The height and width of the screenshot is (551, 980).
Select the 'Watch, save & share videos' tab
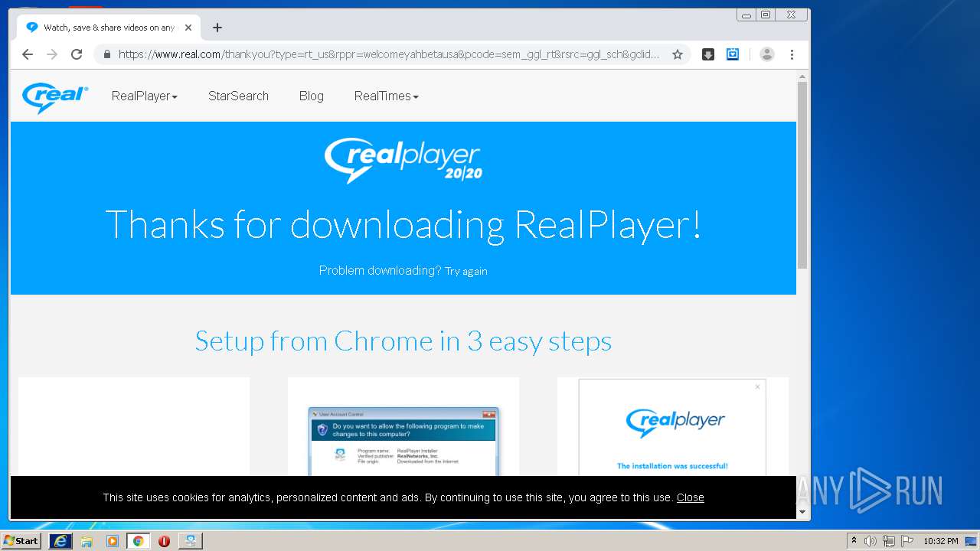pyautogui.click(x=109, y=28)
